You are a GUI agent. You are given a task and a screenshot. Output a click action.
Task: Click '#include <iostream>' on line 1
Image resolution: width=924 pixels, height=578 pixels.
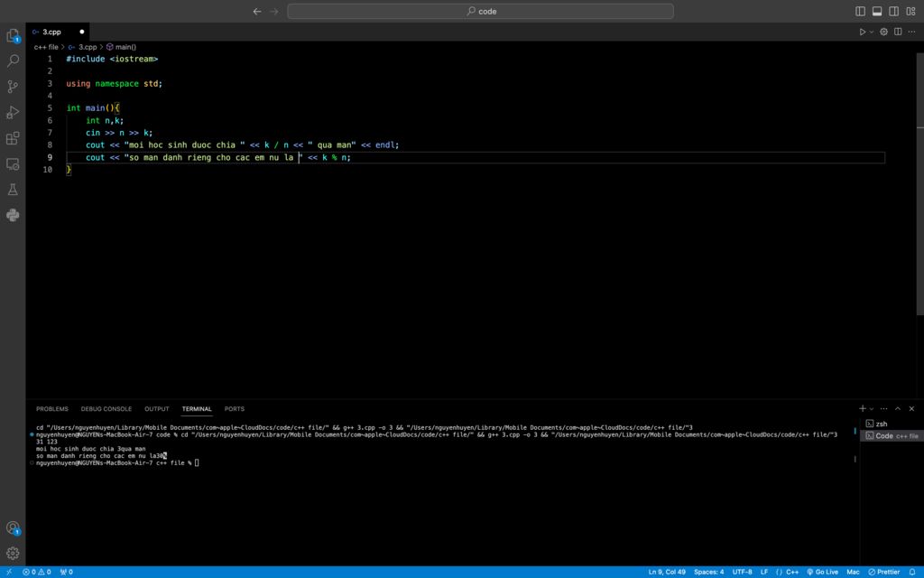[112, 59]
